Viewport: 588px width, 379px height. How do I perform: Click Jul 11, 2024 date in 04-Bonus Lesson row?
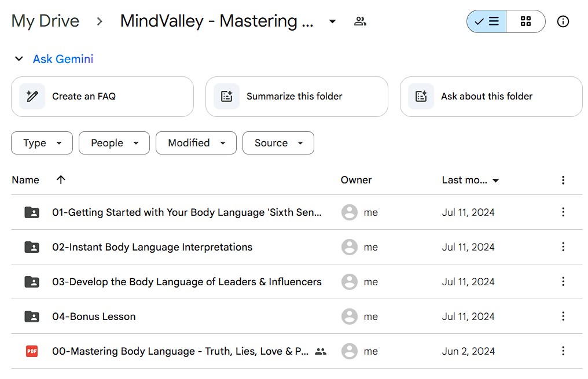468,317
